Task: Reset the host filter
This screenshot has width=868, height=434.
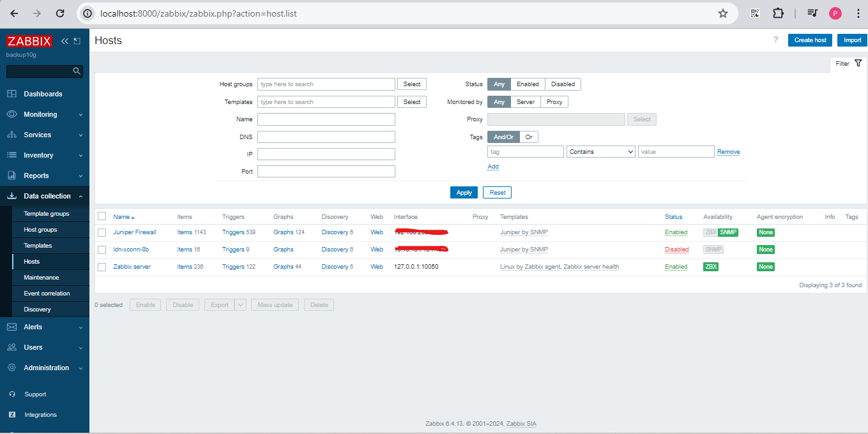Action: (x=498, y=193)
